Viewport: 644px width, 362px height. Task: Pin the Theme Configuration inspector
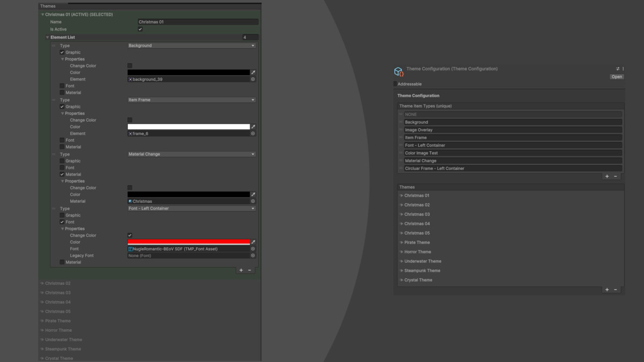tap(618, 69)
